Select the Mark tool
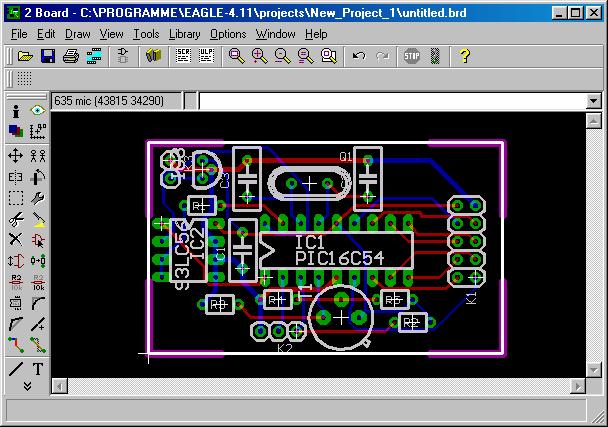 (38, 131)
